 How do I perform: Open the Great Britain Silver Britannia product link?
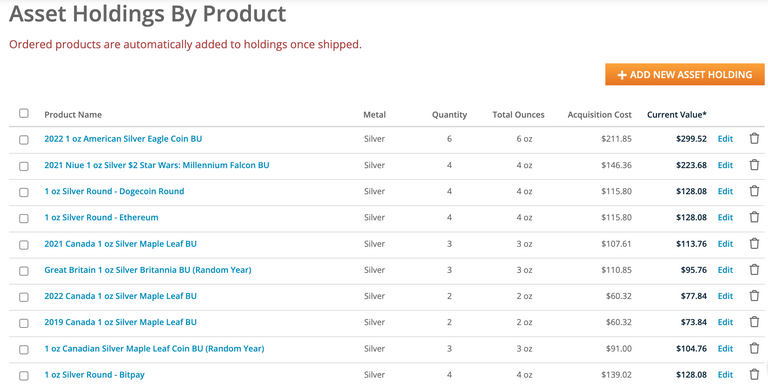pyautogui.click(x=147, y=270)
